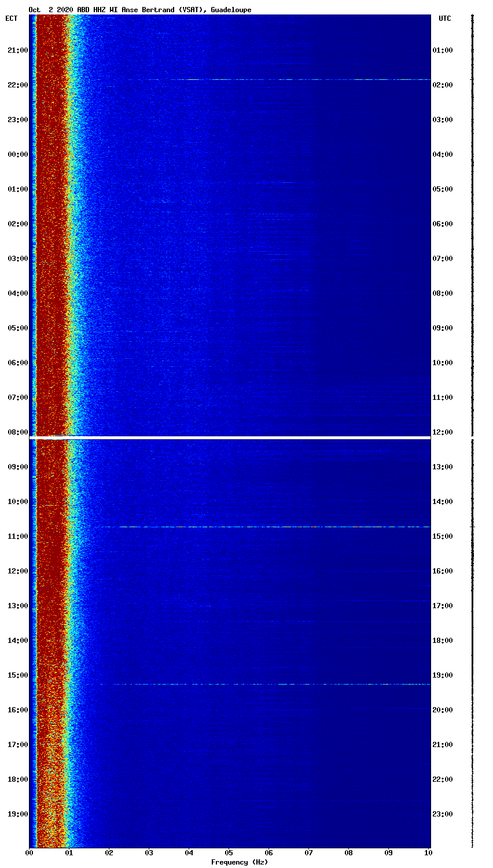493x868 pixels.
Task: Select the 22:00 ECT time label
Action: pos(17,85)
